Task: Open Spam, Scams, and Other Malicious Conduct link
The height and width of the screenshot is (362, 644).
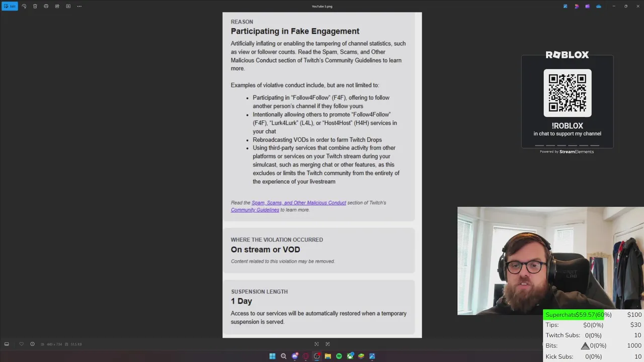Action: (x=299, y=203)
